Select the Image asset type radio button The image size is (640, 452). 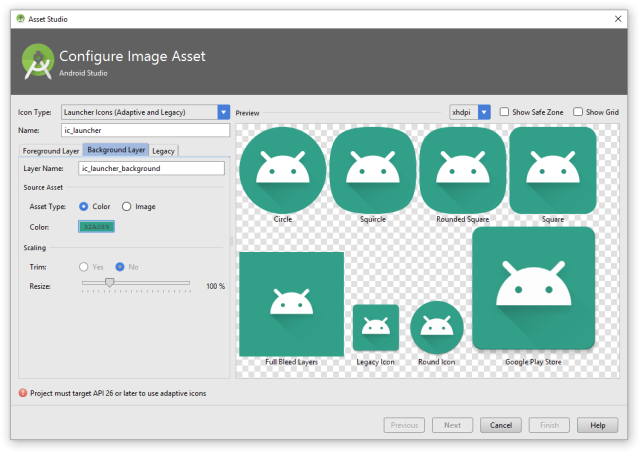pos(127,206)
